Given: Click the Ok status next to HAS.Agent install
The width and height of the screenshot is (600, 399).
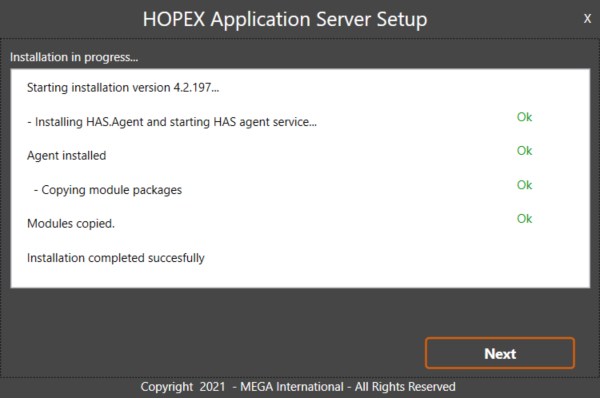Looking at the screenshot, I should pyautogui.click(x=524, y=117).
